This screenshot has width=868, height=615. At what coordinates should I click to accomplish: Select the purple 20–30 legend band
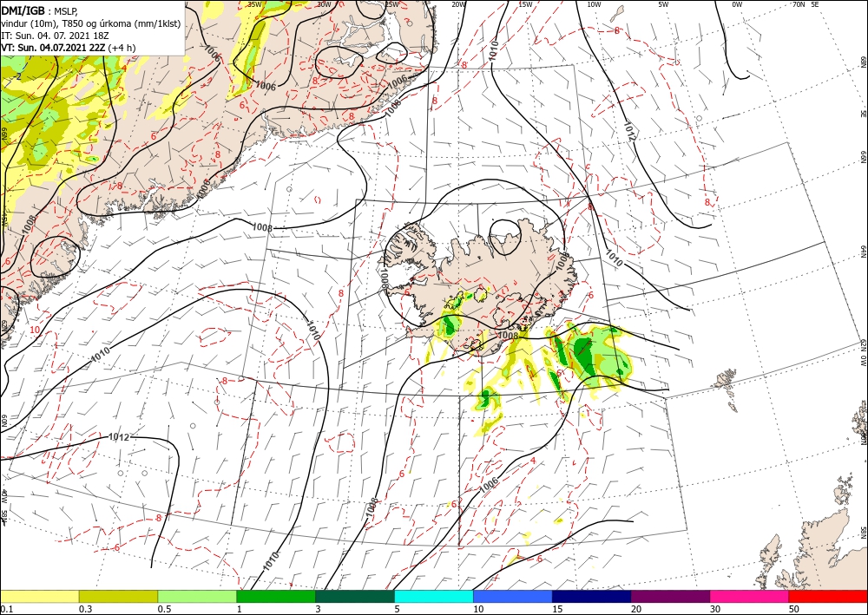coord(670,596)
